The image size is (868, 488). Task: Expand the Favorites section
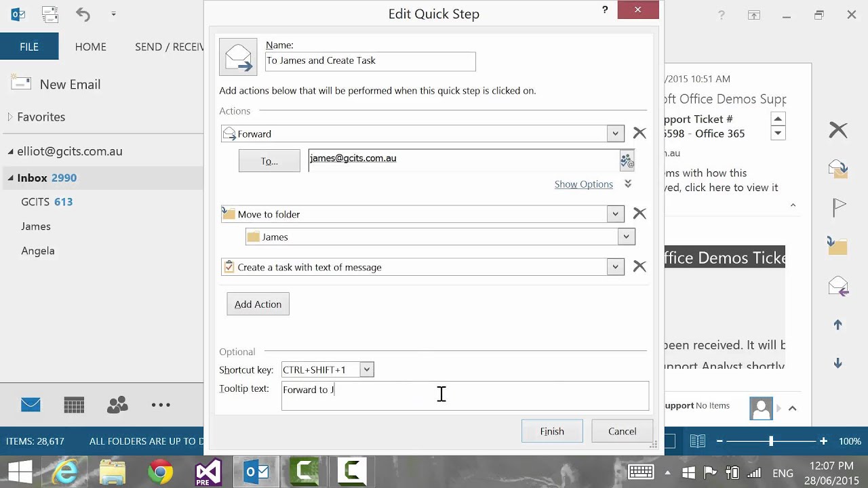[10, 117]
